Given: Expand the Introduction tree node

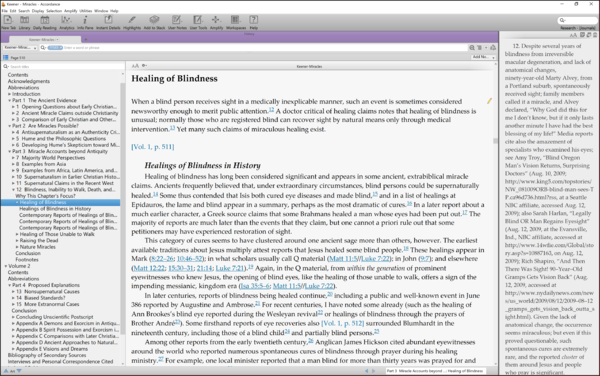Looking at the screenshot, I should (x=10, y=94).
